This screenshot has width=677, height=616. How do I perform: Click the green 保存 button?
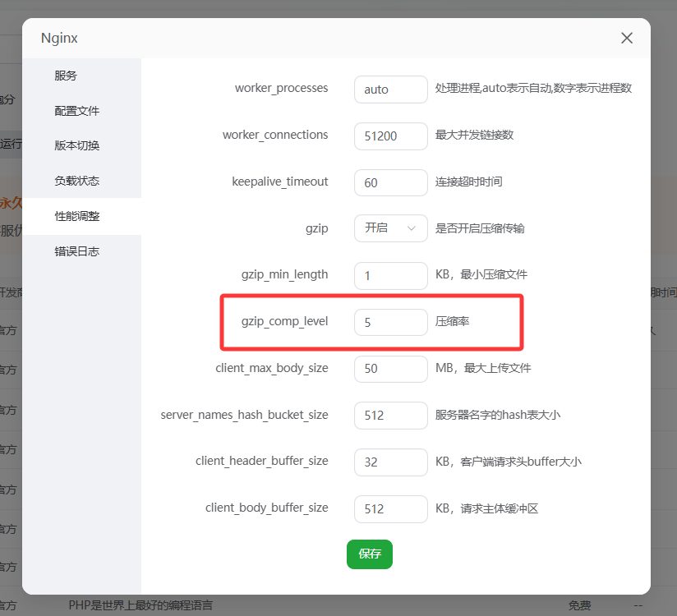click(x=370, y=554)
